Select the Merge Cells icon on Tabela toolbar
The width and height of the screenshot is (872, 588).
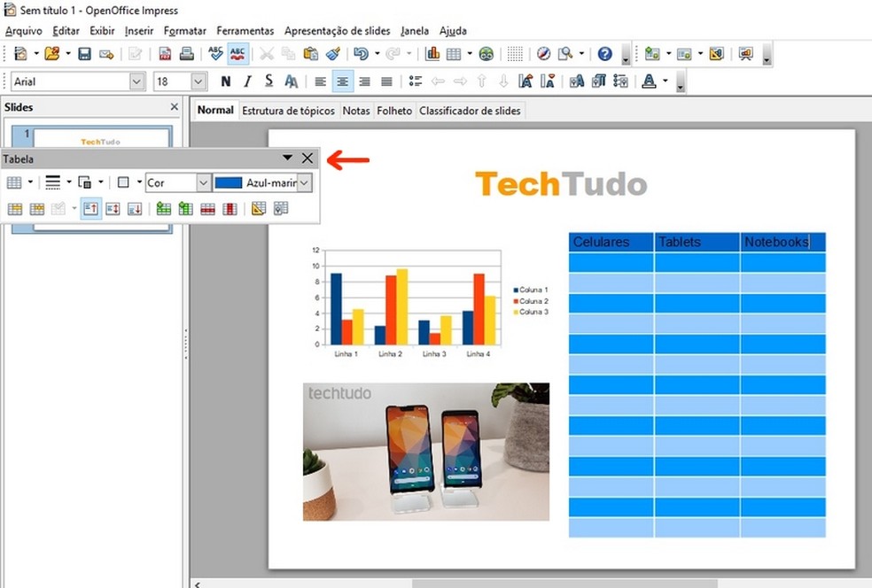pyautogui.click(x=17, y=208)
